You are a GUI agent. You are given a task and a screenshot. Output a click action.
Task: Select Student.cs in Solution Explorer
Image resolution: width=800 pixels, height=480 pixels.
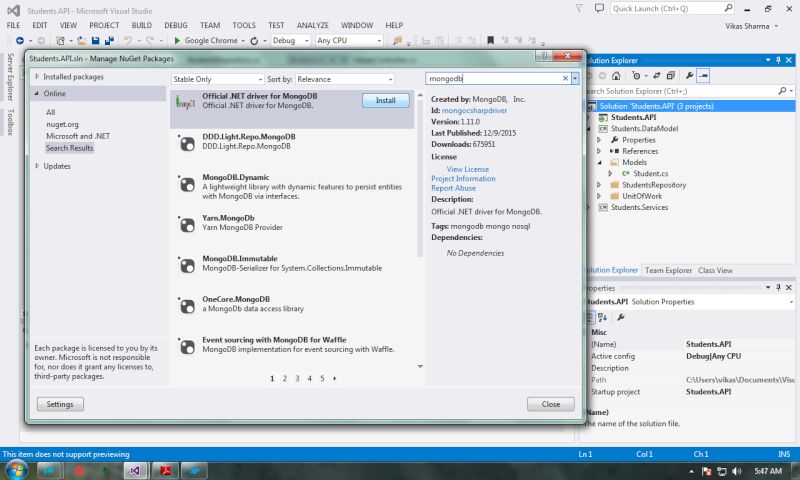point(651,173)
